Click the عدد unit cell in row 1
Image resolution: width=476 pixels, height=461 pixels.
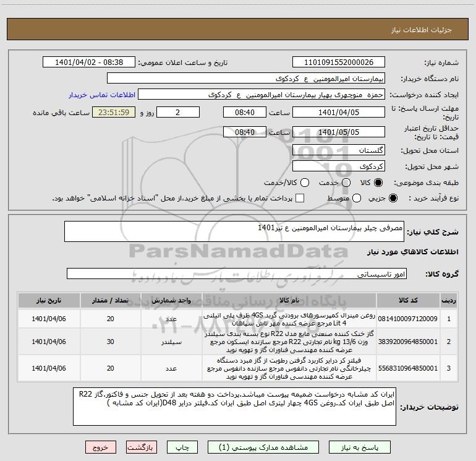pyautogui.click(x=171, y=319)
